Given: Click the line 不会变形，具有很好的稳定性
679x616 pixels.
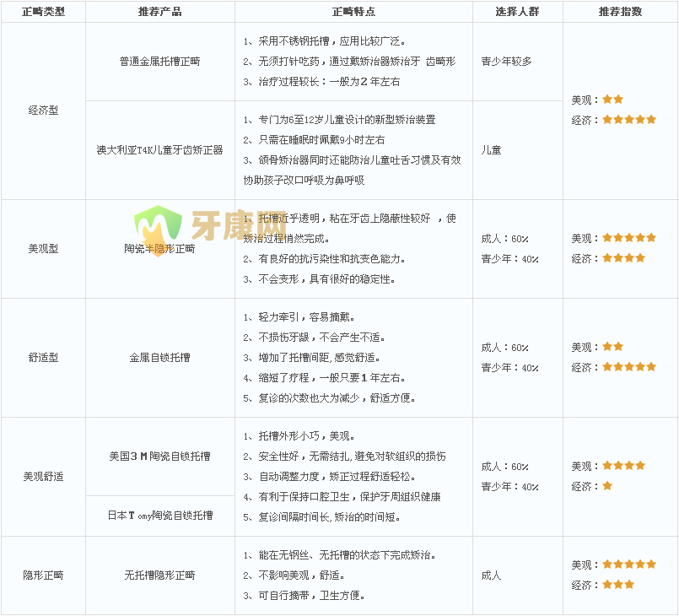Looking at the screenshot, I should (319, 279).
